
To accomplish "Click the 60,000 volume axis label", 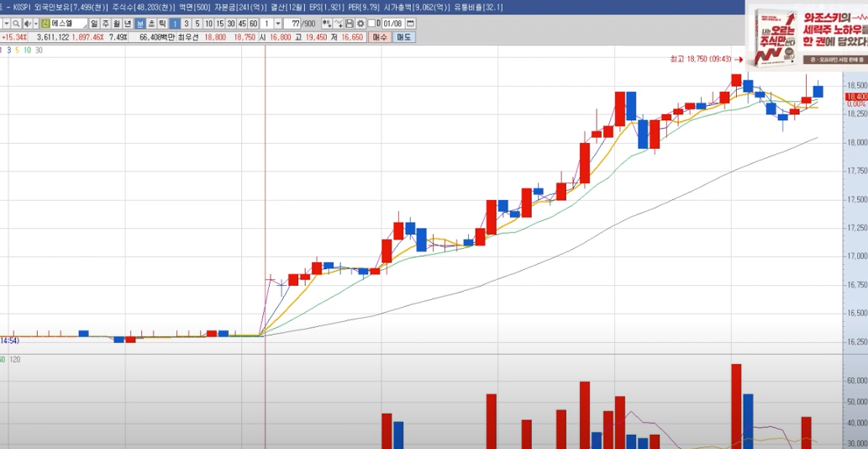I will point(856,381).
